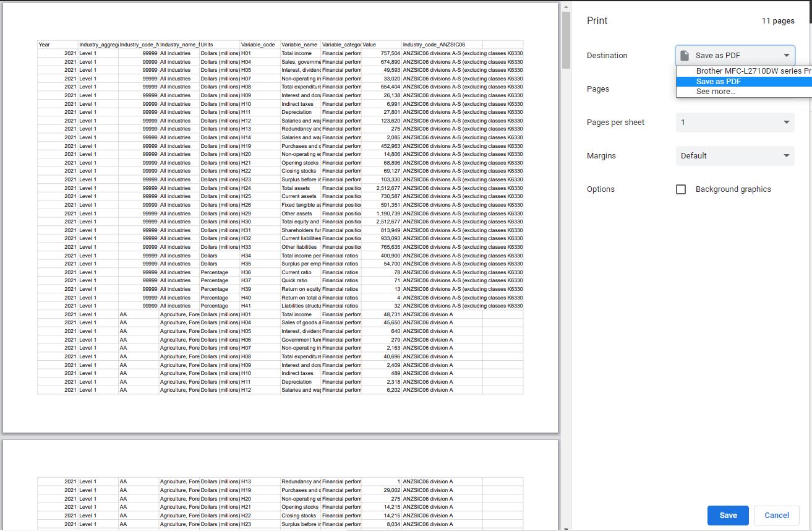812x531 pixels.
Task: Click the Pages per sheet dropdown arrow
Action: [x=787, y=122]
